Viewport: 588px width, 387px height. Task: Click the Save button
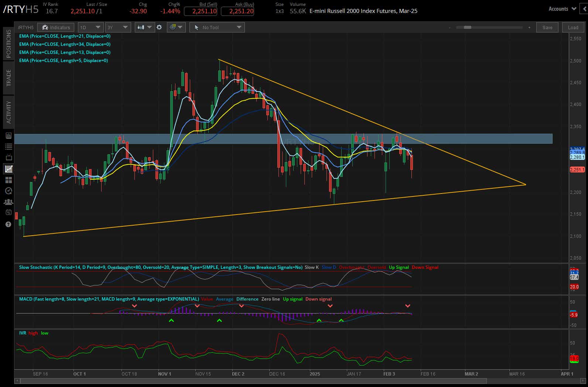coord(547,27)
